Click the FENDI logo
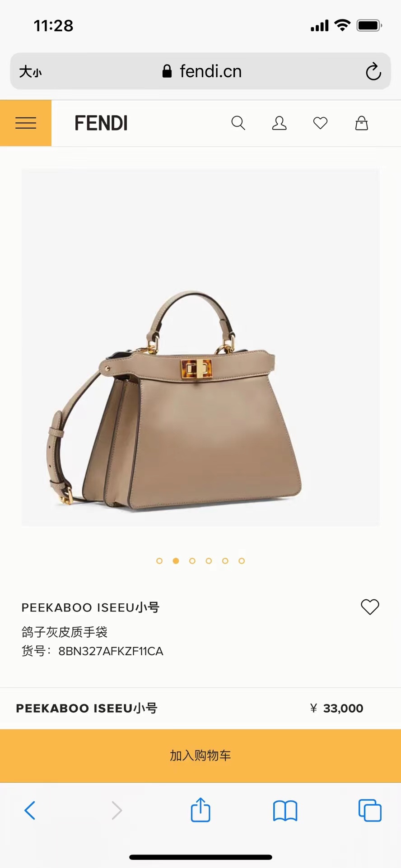Screen dimensions: 401x868 pos(101,123)
